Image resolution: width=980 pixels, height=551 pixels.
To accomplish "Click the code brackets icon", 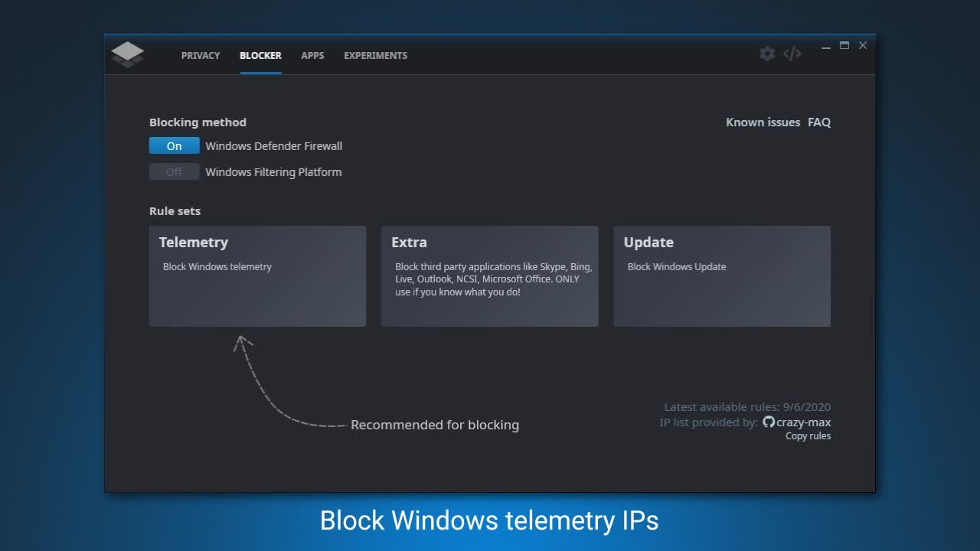I will coord(792,54).
